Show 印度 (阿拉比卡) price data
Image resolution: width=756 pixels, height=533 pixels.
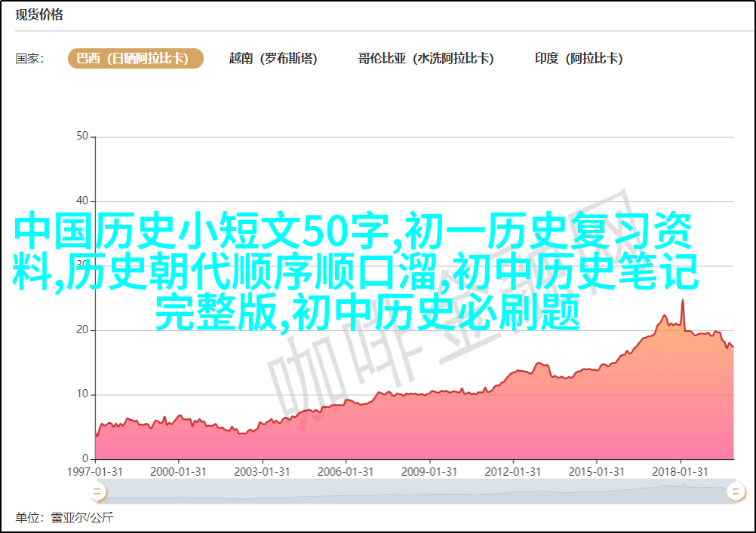coord(579,59)
